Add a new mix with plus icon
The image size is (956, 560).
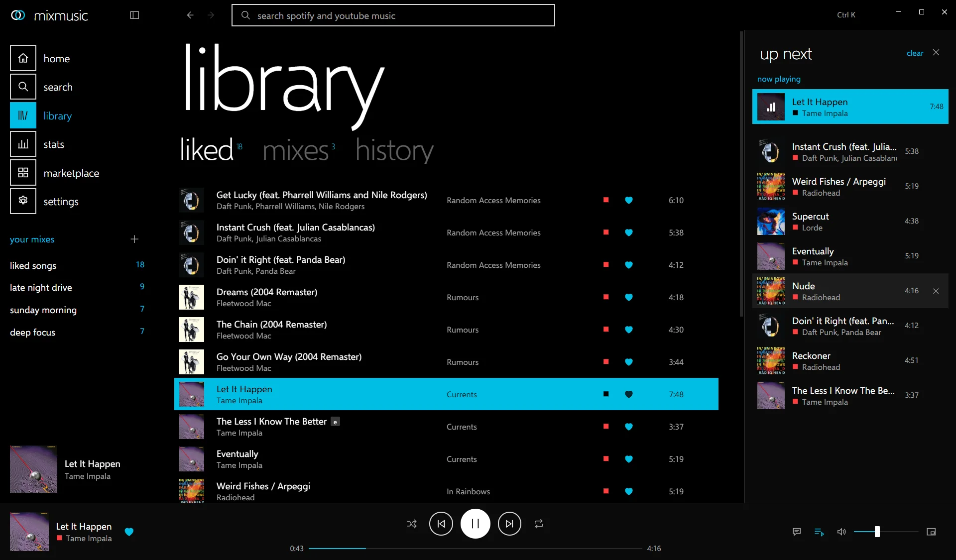(134, 239)
